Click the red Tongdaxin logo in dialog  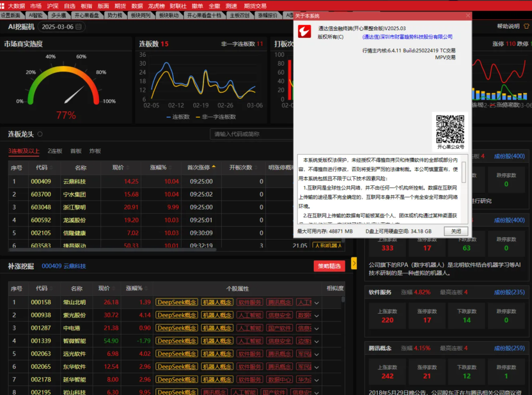click(305, 32)
